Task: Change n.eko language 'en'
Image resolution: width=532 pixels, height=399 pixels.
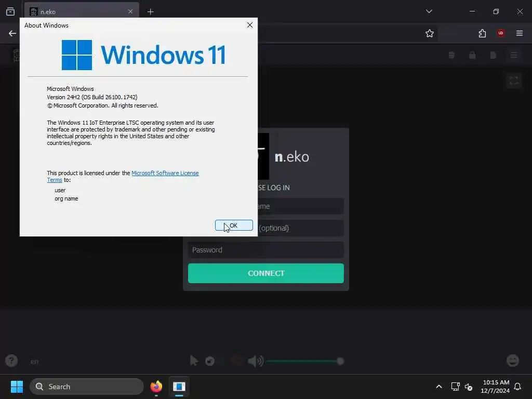Action: pos(34,362)
